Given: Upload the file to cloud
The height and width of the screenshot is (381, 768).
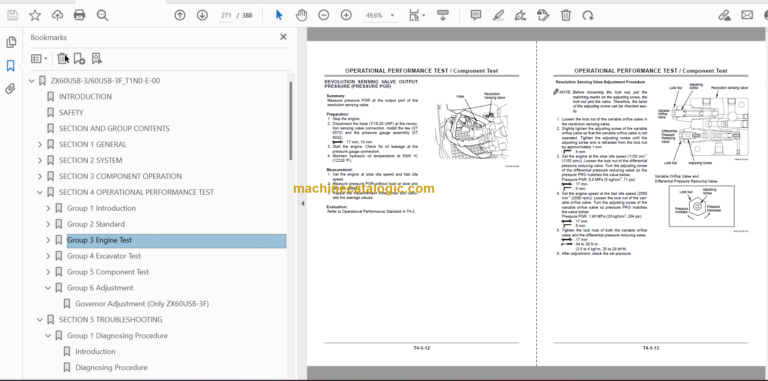Looking at the screenshot, I should [x=57, y=15].
